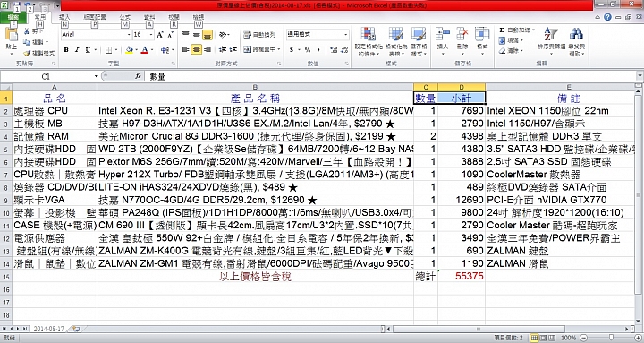The image size is (644, 343).
Task: Expand the Name Box dropdown arrow
Action: point(96,76)
